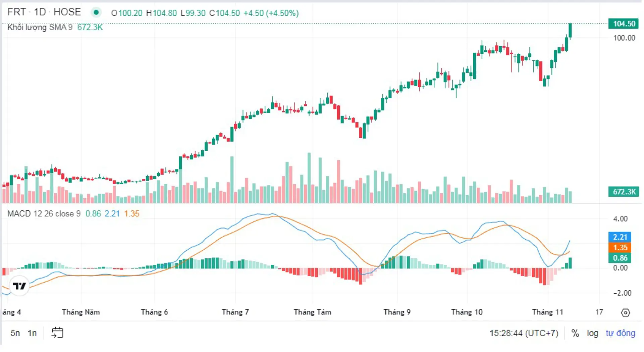644x352 pixels.
Task: Click the green market status dot
Action: click(96, 12)
